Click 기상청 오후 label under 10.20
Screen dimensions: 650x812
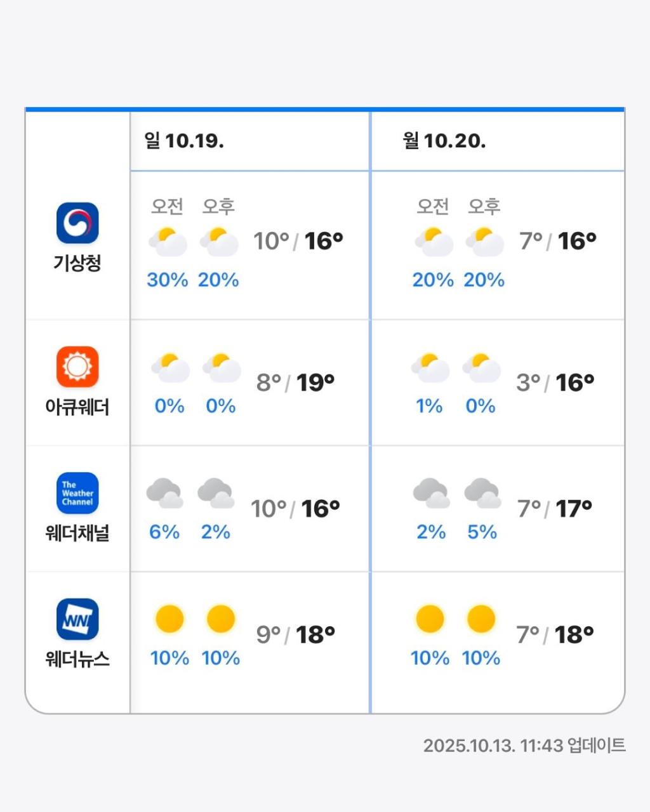pos(484,206)
